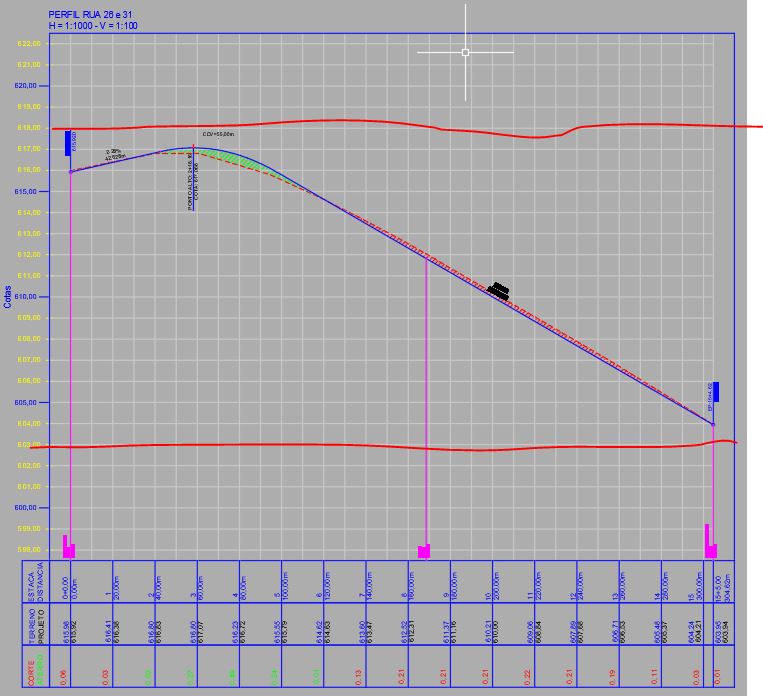The height and width of the screenshot is (696, 763).
Task: Select the magenta structure symbol at station 0
Action: point(69,547)
